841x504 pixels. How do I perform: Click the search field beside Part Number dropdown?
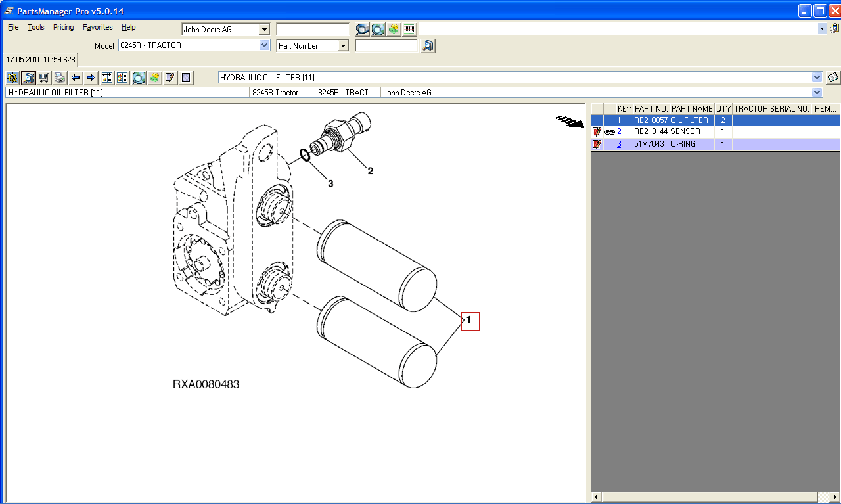(386, 46)
